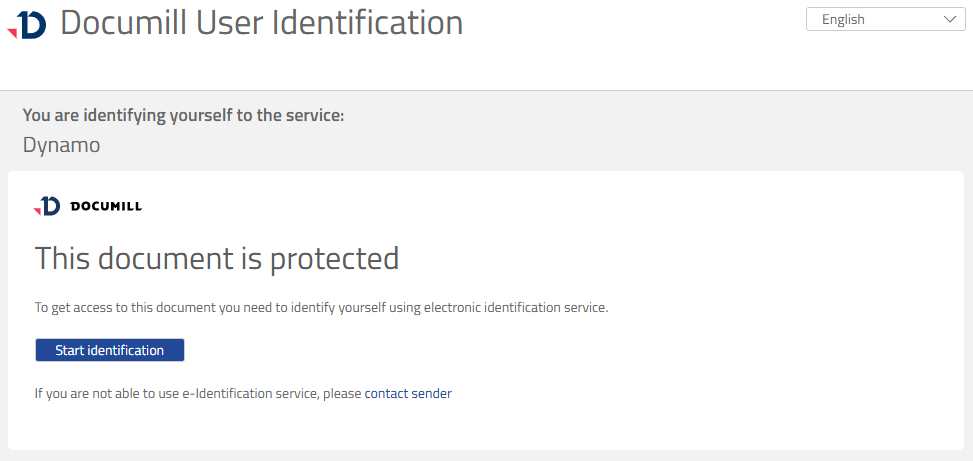Viewport: 973px width, 461px height.
Task: Click the "English" text in the language box
Action: 843,19
